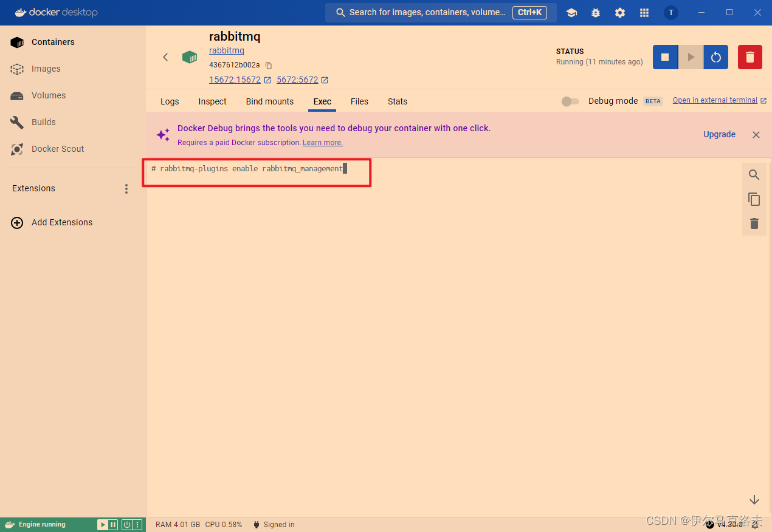The width and height of the screenshot is (772, 532).
Task: Toggle the container stop button
Action: [665, 56]
